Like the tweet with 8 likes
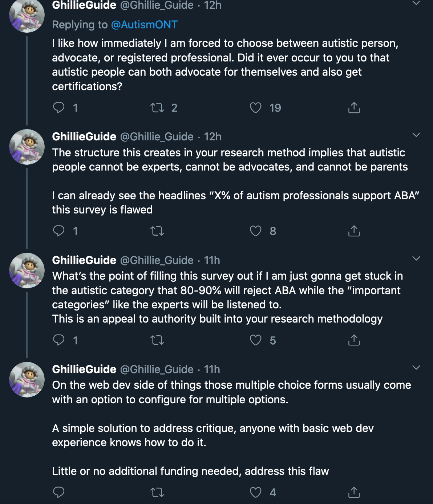The image size is (433, 504). [x=256, y=231]
